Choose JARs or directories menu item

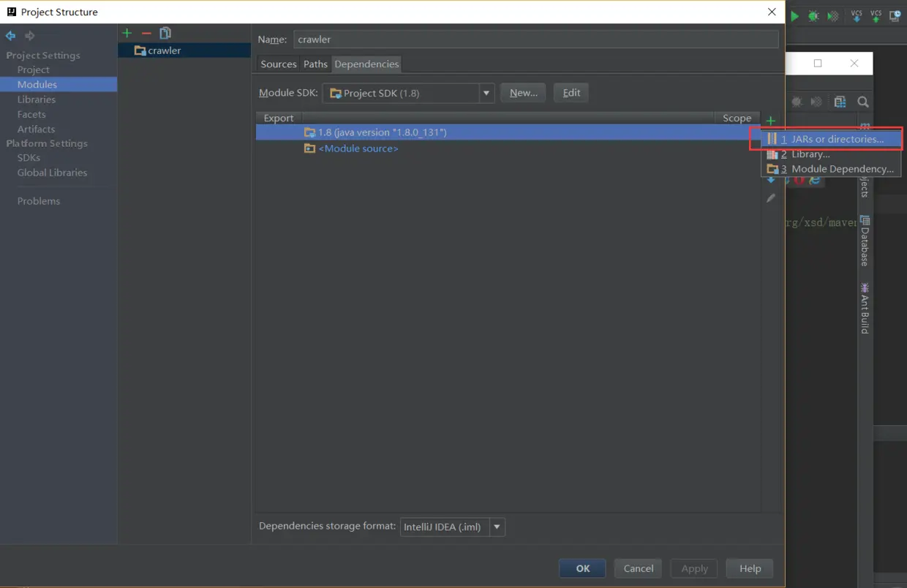tap(831, 139)
